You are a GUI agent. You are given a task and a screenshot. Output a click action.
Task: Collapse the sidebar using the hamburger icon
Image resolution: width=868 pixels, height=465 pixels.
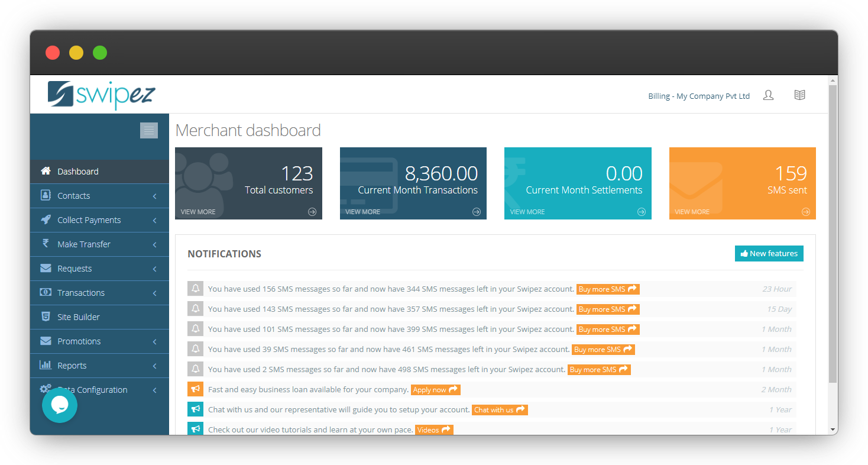click(148, 130)
